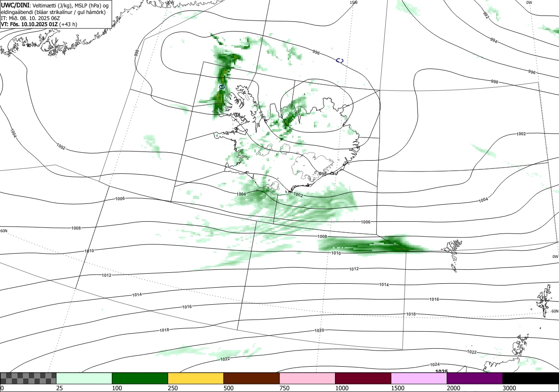Choose the light purple 1500–2000 legend swatch
Viewport: 559px width, 392px height.
(419, 378)
